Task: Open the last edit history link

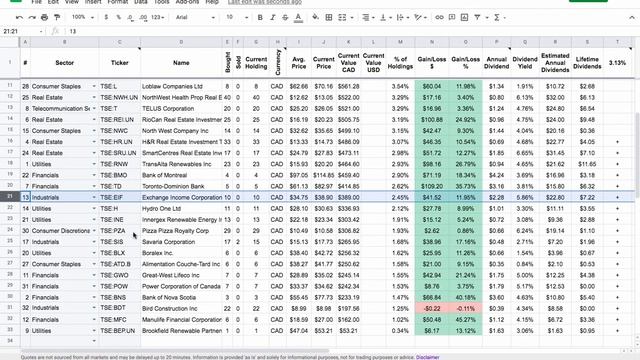Action: tap(265, 2)
